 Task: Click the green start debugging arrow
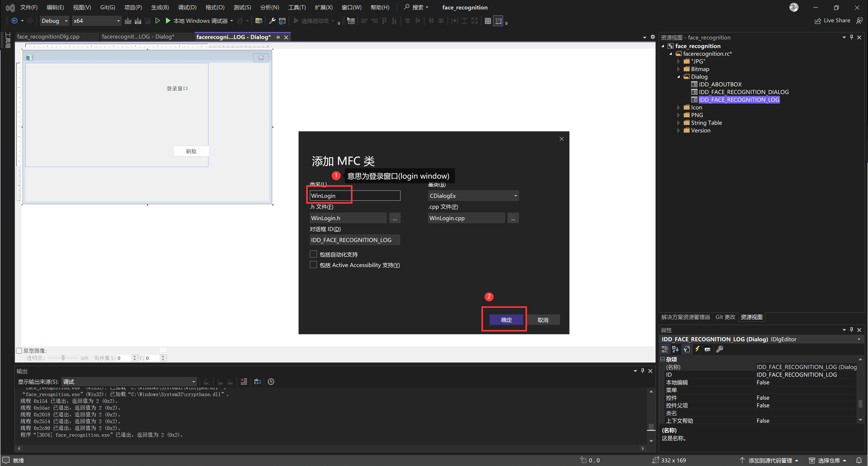[168, 21]
